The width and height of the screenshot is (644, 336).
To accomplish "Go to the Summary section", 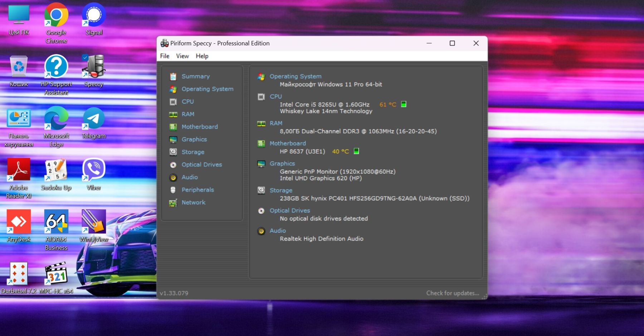I will (x=196, y=76).
